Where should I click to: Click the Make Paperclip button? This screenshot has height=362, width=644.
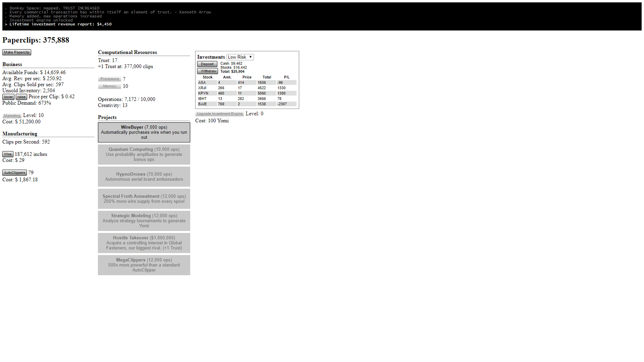17,52
